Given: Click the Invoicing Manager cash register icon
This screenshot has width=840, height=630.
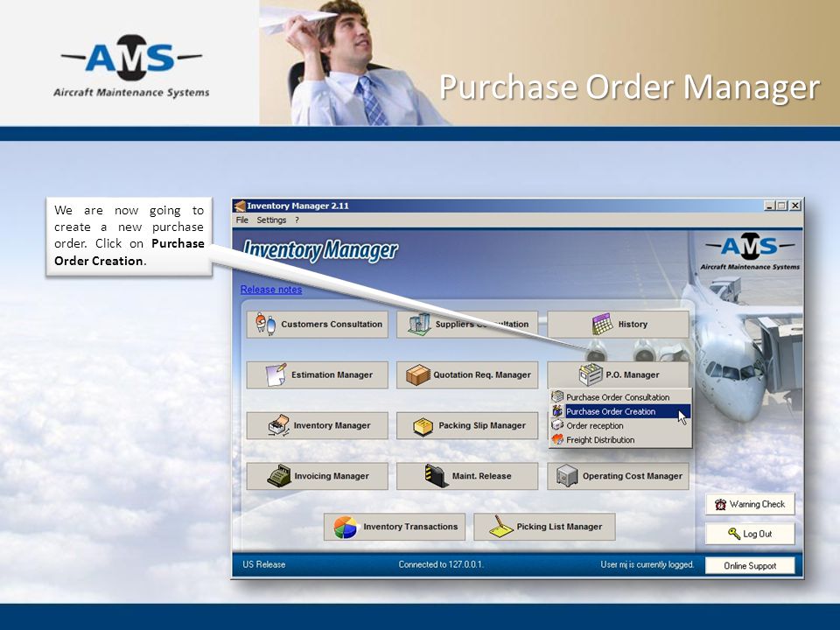Looking at the screenshot, I should 278,476.
